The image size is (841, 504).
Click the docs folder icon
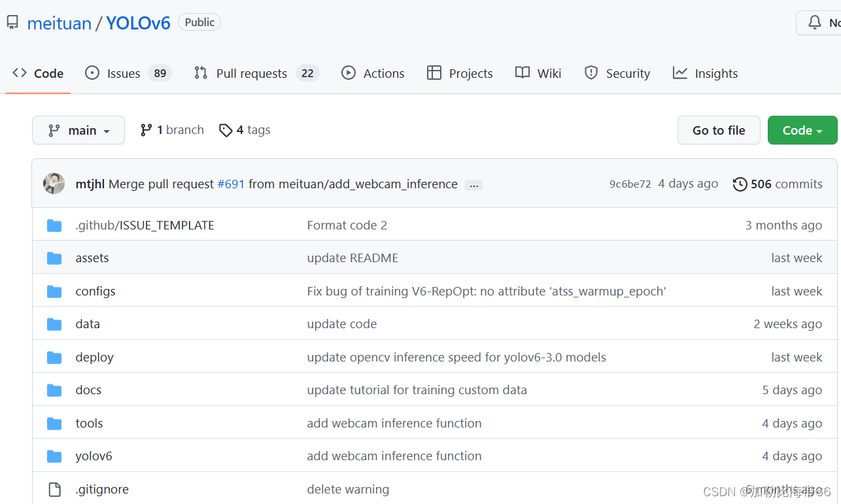[54, 390]
